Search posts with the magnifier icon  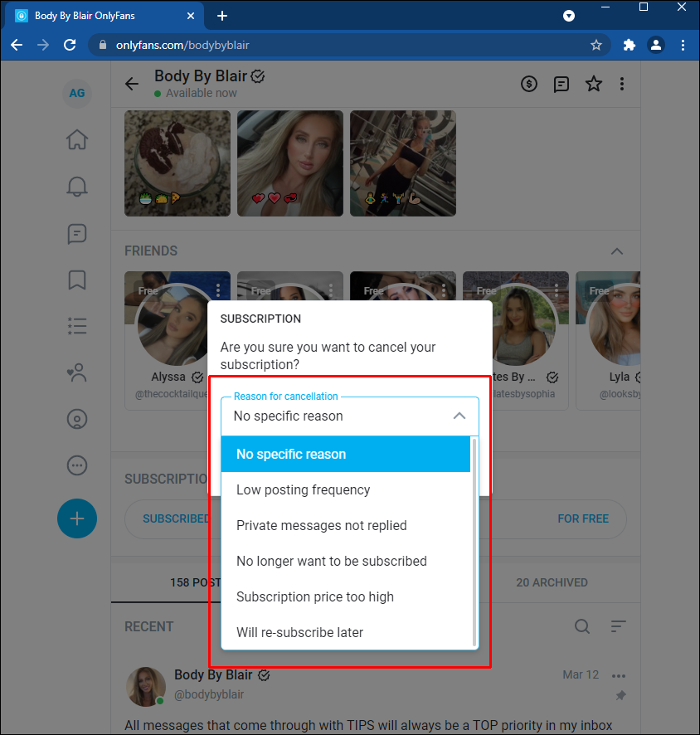pyautogui.click(x=582, y=626)
